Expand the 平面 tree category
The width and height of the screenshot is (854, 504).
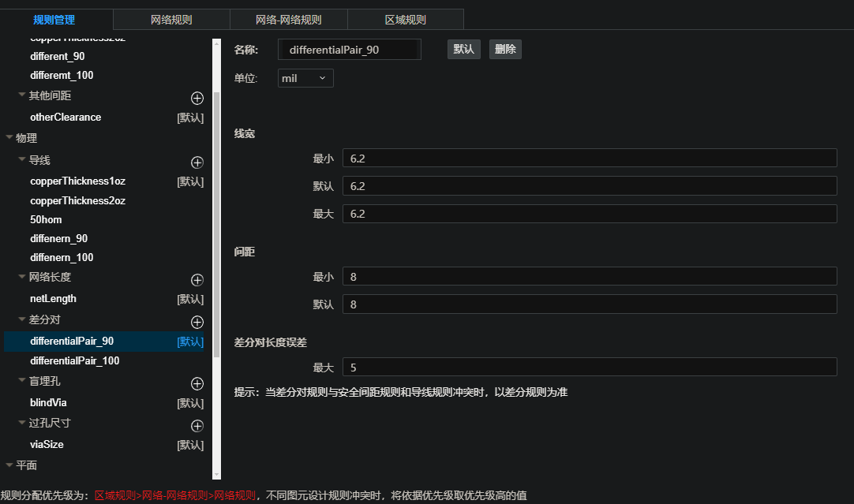[x=9, y=465]
